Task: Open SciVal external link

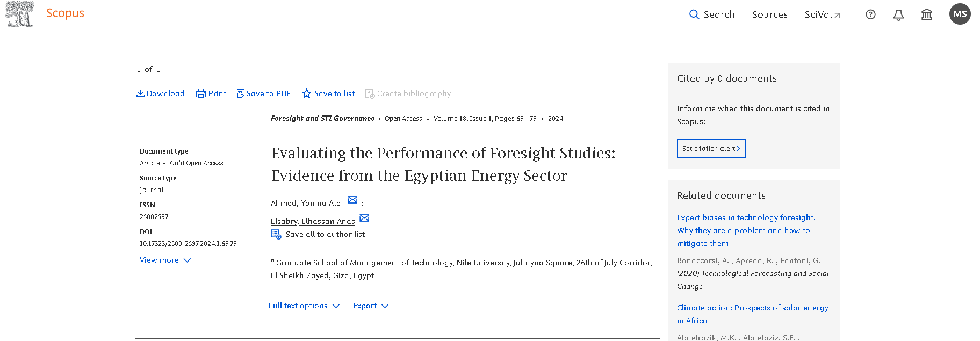Action: coord(822,14)
